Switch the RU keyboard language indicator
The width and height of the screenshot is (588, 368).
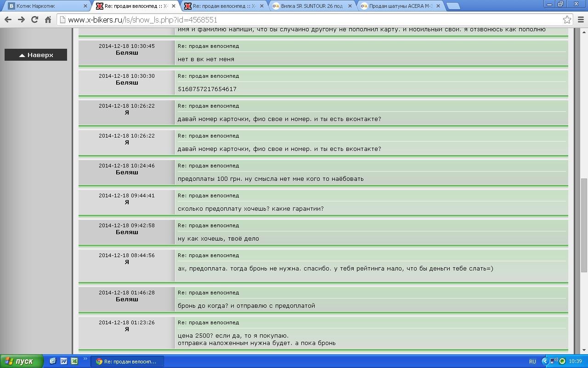tap(532, 361)
